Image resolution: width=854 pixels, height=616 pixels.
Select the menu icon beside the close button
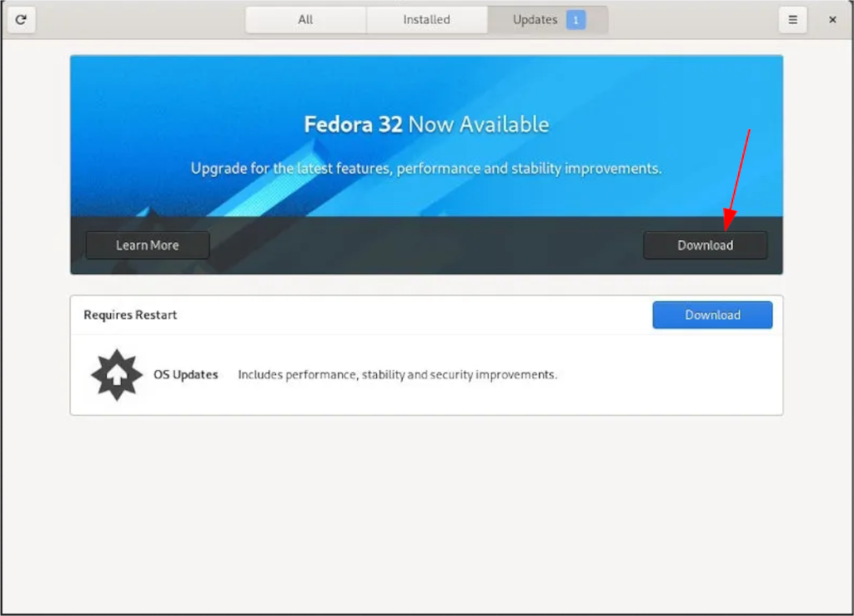pyautogui.click(x=792, y=19)
